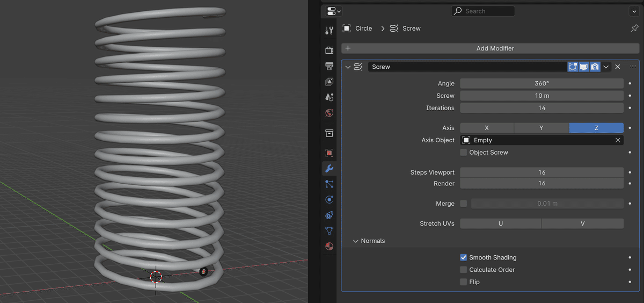This screenshot has width=644, height=303.
Task: Toggle Screw modifier render display
Action: [x=595, y=67]
